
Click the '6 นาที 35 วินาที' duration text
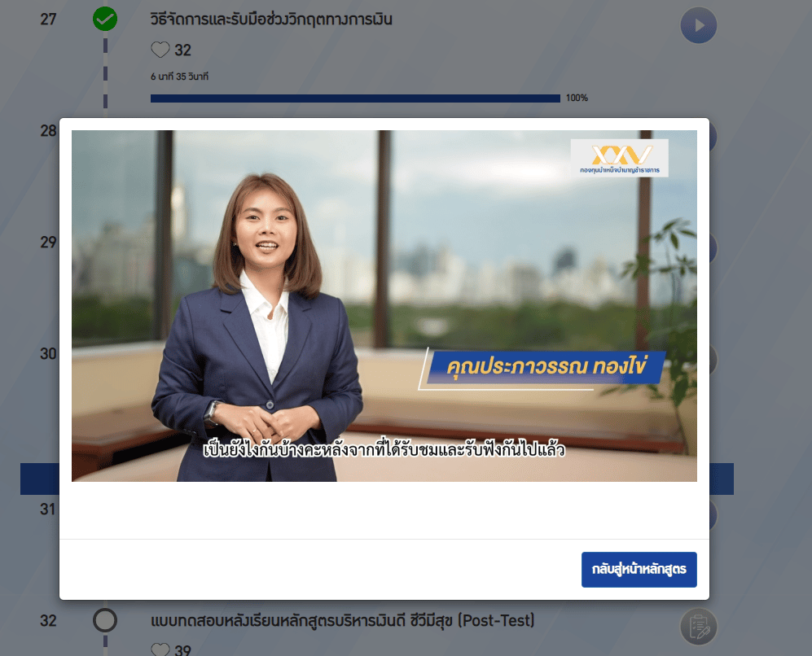pos(180,77)
